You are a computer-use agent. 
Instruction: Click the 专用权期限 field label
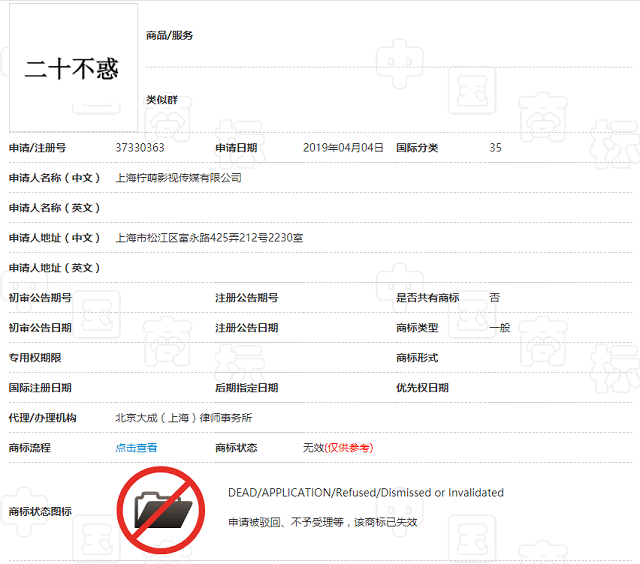pyautogui.click(x=35, y=358)
